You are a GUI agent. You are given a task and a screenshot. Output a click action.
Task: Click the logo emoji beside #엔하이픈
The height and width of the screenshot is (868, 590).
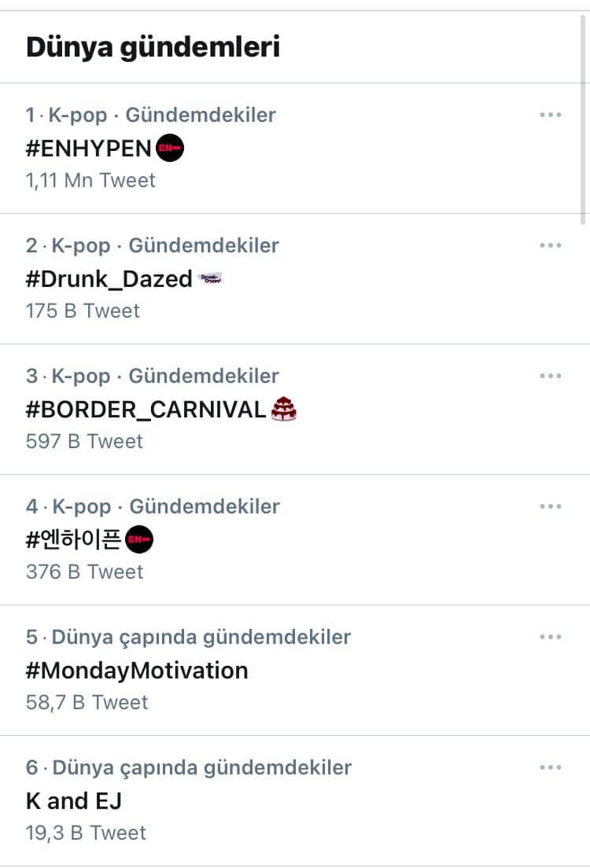click(x=139, y=539)
